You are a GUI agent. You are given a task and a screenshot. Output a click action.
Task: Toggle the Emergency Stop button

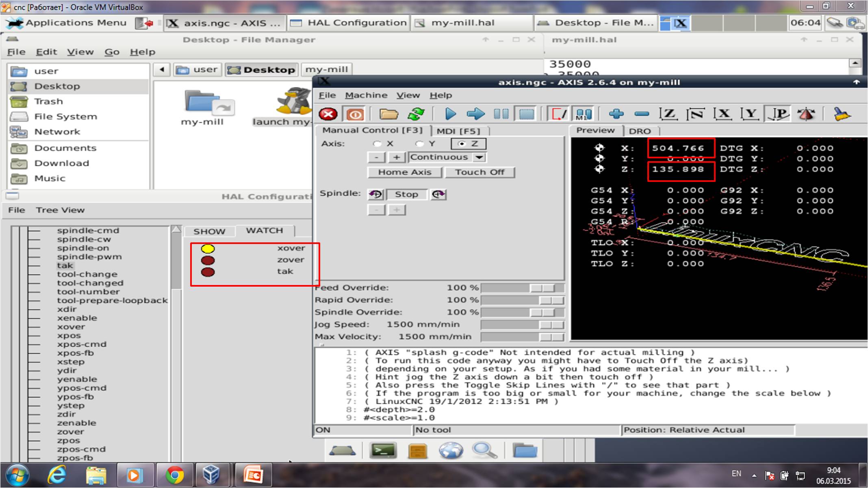point(328,114)
